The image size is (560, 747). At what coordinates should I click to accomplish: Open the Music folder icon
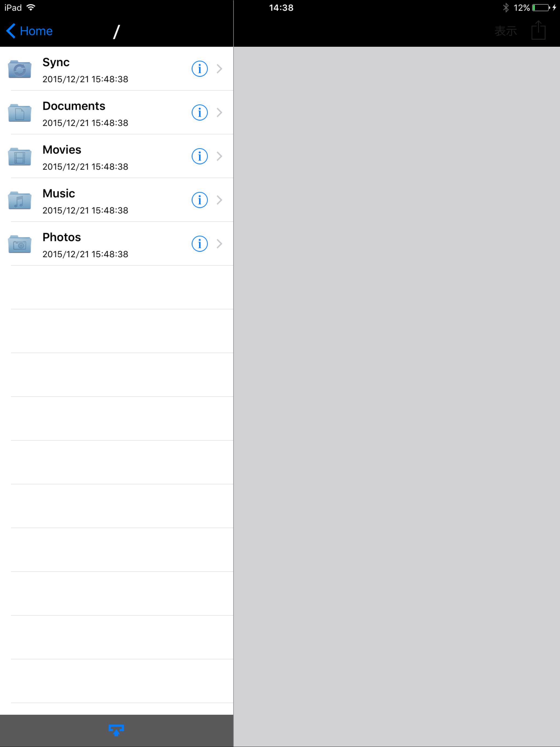point(20,200)
